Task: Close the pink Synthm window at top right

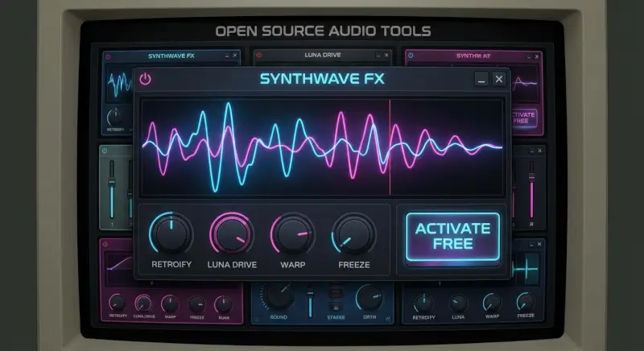Action: coord(536,56)
